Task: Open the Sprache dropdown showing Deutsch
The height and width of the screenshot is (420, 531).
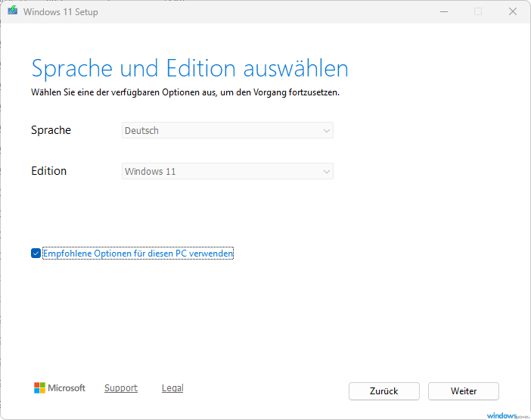Action: pyautogui.click(x=228, y=130)
